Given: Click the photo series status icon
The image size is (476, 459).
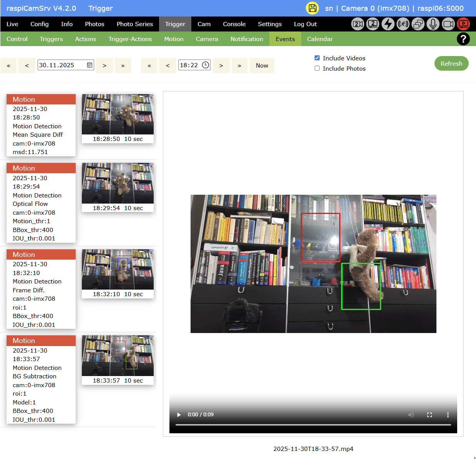Looking at the screenshot, I should pos(418,24).
